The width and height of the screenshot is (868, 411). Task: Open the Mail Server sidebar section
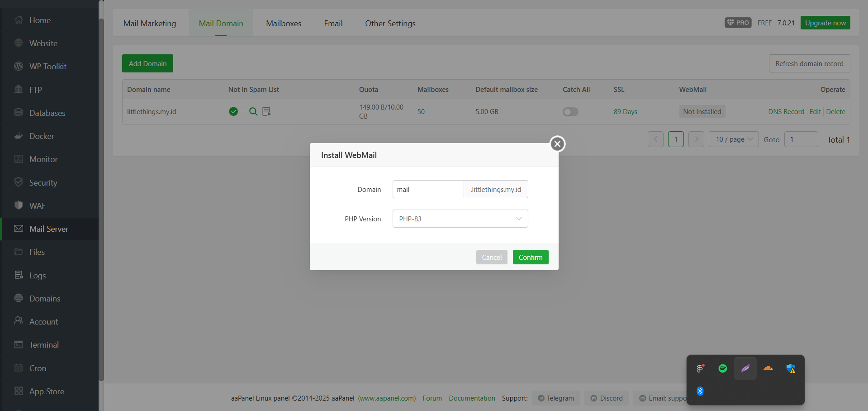48,229
